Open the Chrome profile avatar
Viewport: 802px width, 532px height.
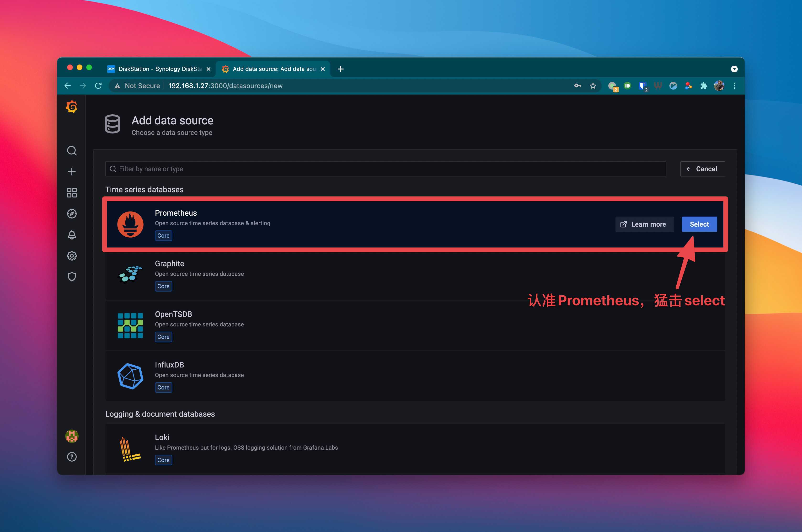719,86
